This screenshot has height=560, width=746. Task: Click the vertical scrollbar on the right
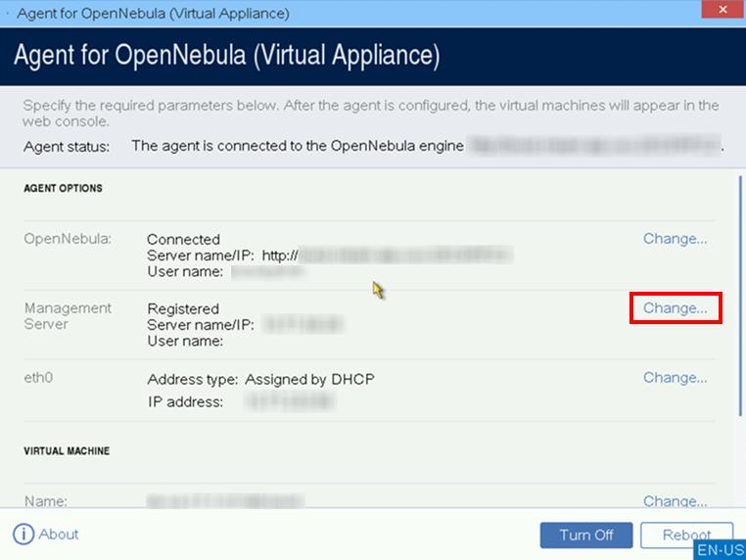740,296
